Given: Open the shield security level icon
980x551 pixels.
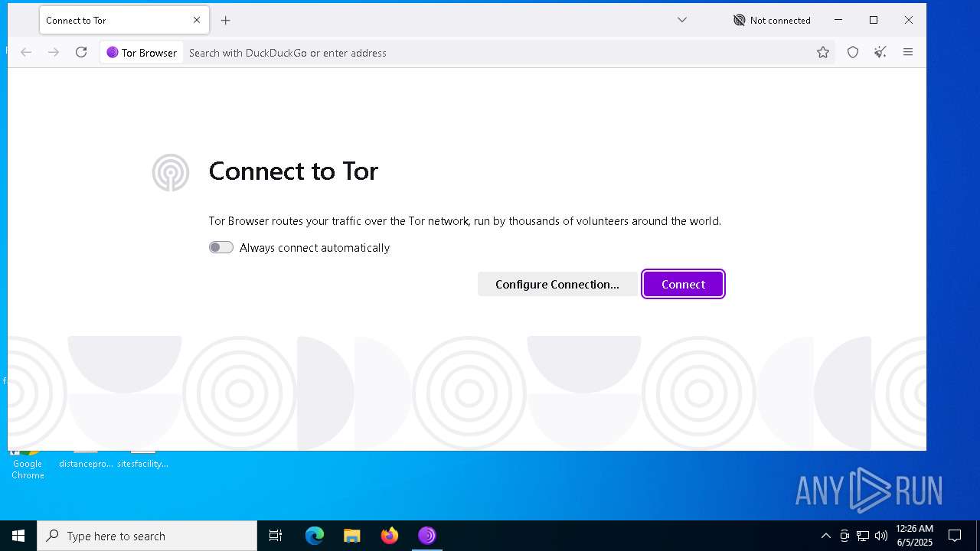Looking at the screenshot, I should coord(853,52).
